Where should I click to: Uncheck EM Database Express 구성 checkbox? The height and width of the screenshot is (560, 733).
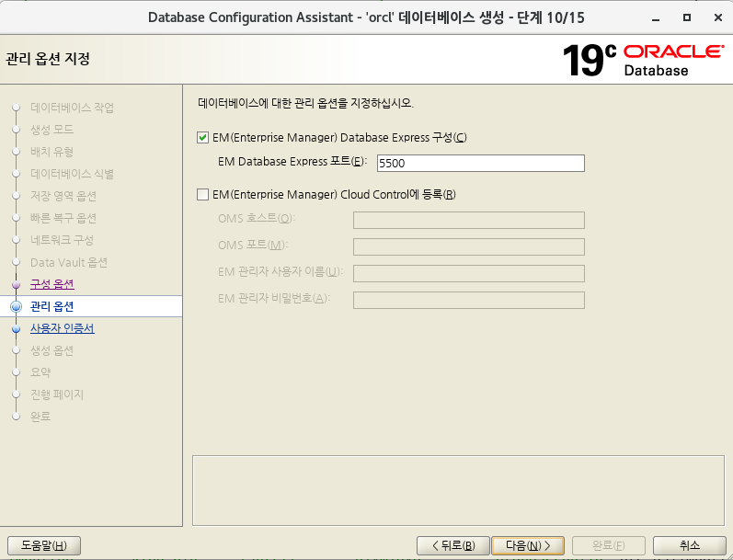pyautogui.click(x=202, y=137)
